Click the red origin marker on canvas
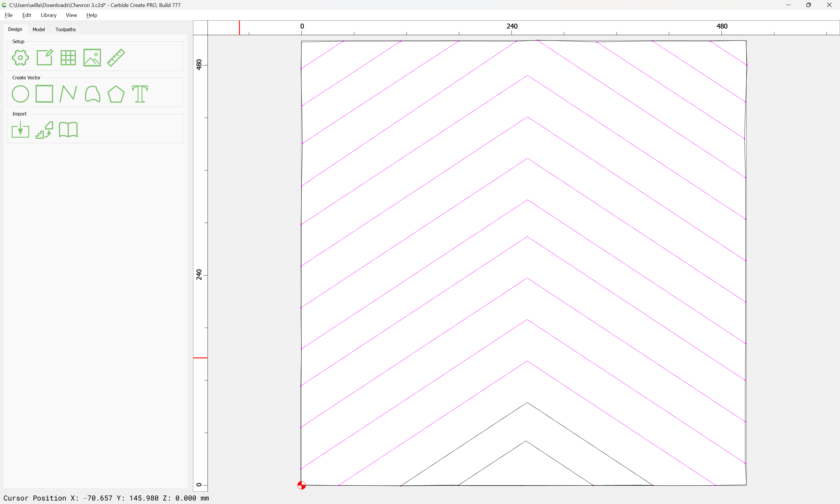Viewport: 840px width, 504px height. point(302,485)
